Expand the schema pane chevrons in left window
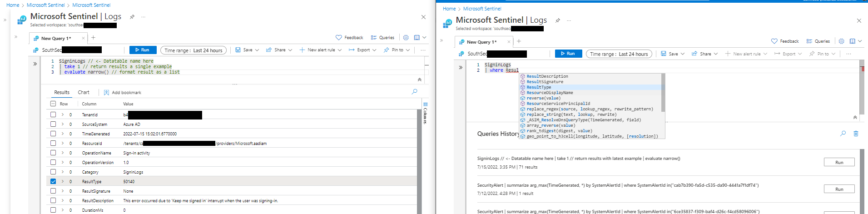This screenshot has width=868, height=214. (x=35, y=64)
